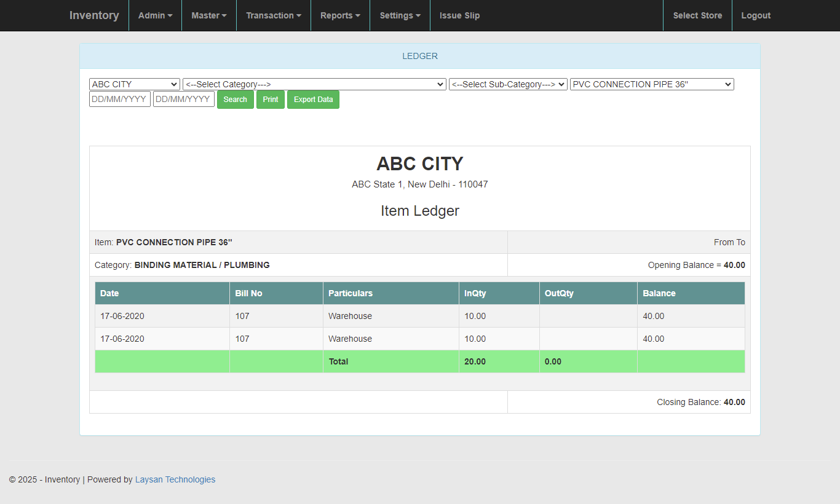The height and width of the screenshot is (504, 840).
Task: Click Category: BINDING MATERIAL / PLUMBING text
Action: tap(182, 265)
